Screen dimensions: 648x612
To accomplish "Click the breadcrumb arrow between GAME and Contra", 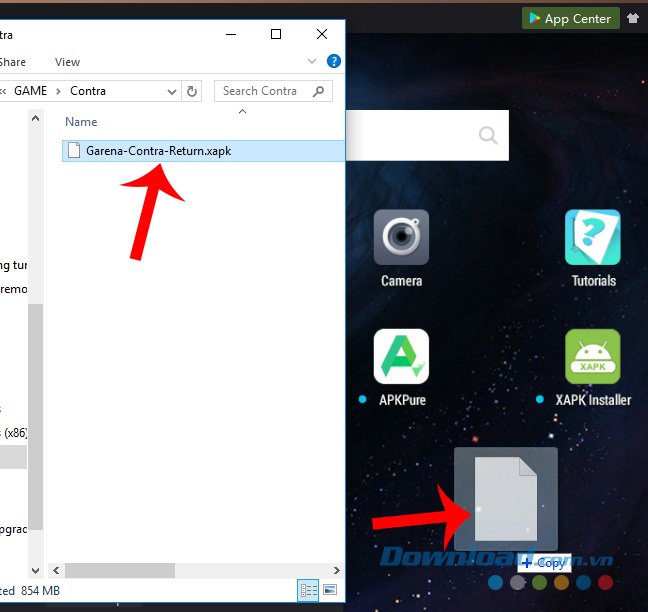I will (58, 91).
